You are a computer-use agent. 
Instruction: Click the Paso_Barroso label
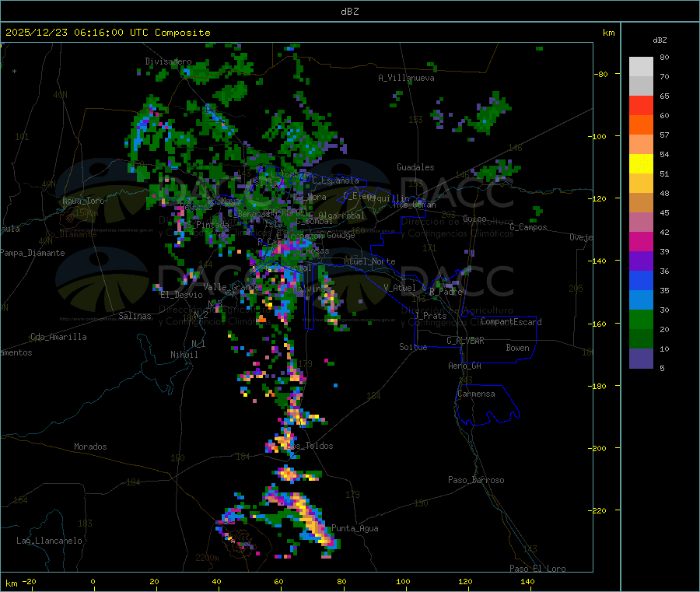point(476,480)
